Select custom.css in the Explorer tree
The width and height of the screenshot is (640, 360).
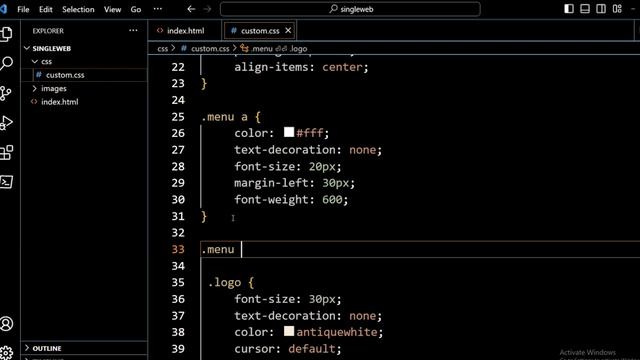[x=84, y=75]
